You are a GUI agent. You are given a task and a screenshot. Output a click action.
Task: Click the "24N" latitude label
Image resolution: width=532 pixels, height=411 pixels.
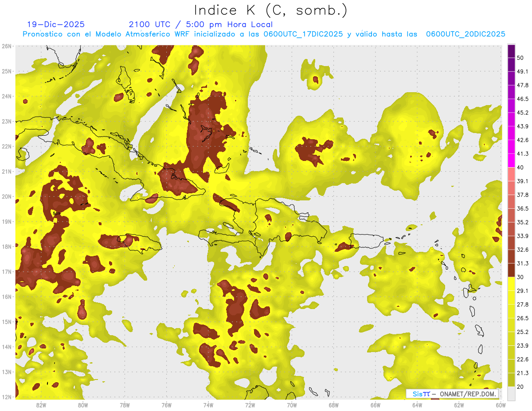(x=7, y=96)
